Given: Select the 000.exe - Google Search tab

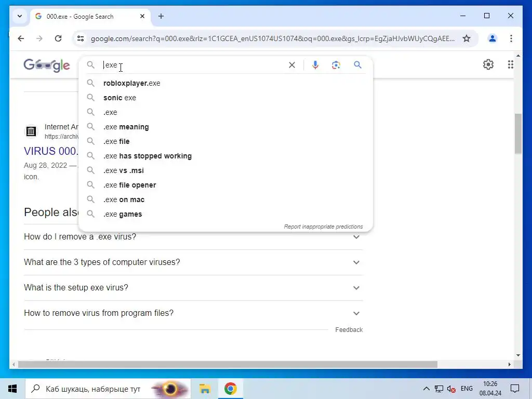Looking at the screenshot, I should coord(90,16).
